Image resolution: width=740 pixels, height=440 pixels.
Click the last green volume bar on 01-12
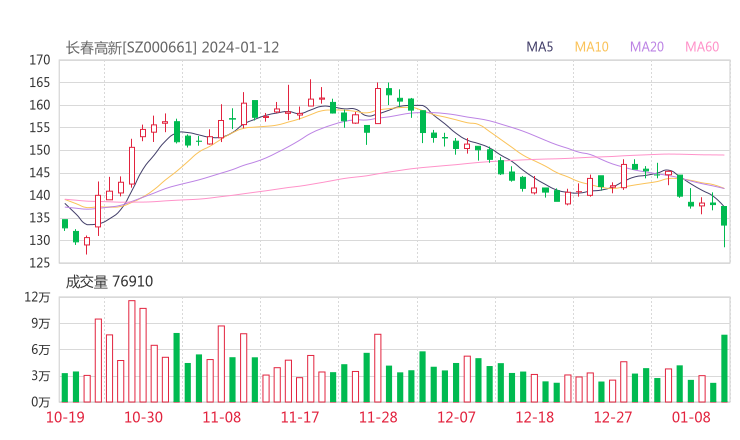(x=724, y=369)
